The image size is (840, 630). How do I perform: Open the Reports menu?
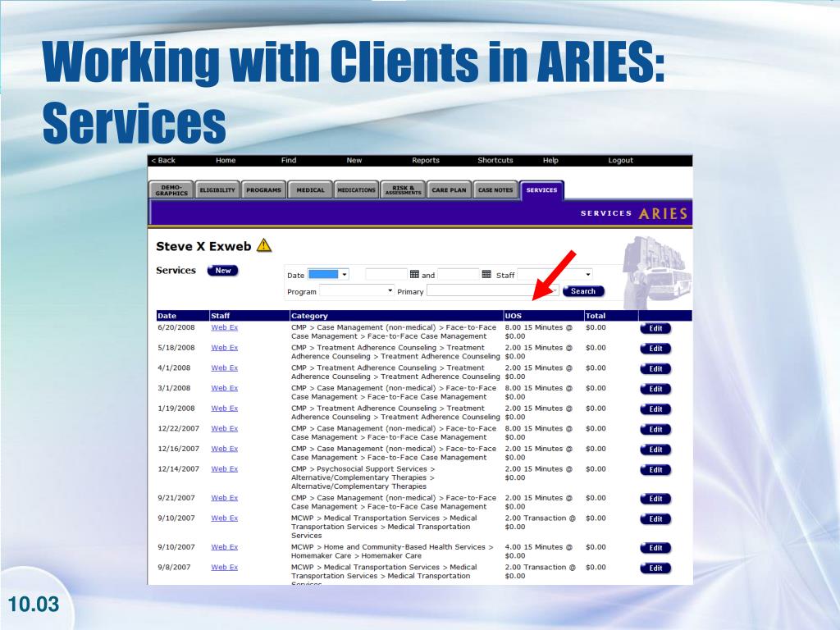point(426,160)
